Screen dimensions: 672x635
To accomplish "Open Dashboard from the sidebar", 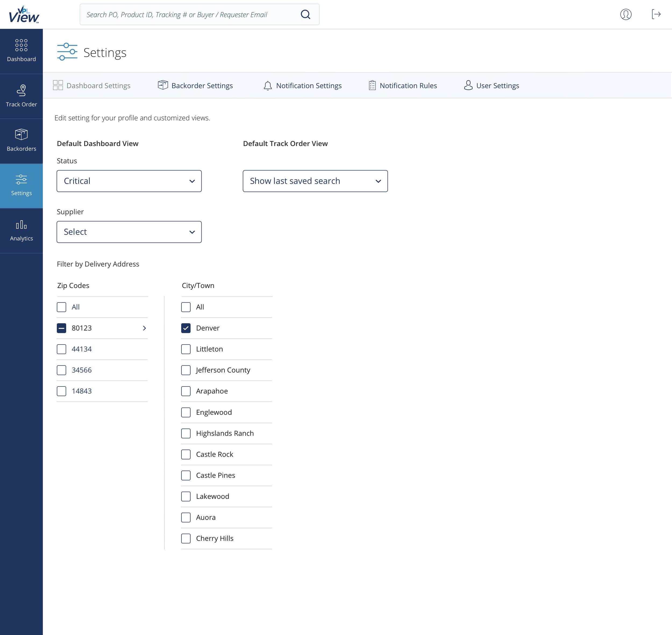I will (x=21, y=51).
